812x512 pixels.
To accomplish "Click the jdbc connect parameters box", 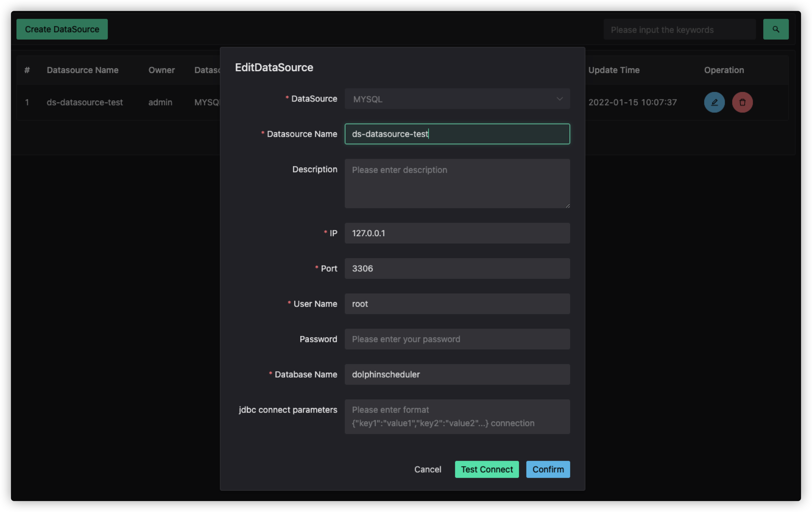I will [457, 417].
